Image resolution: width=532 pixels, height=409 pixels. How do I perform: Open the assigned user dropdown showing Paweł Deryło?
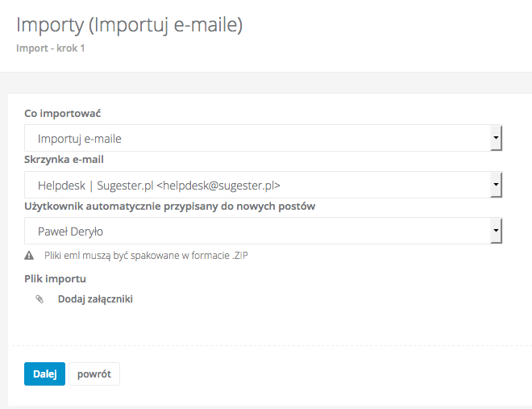click(x=258, y=232)
